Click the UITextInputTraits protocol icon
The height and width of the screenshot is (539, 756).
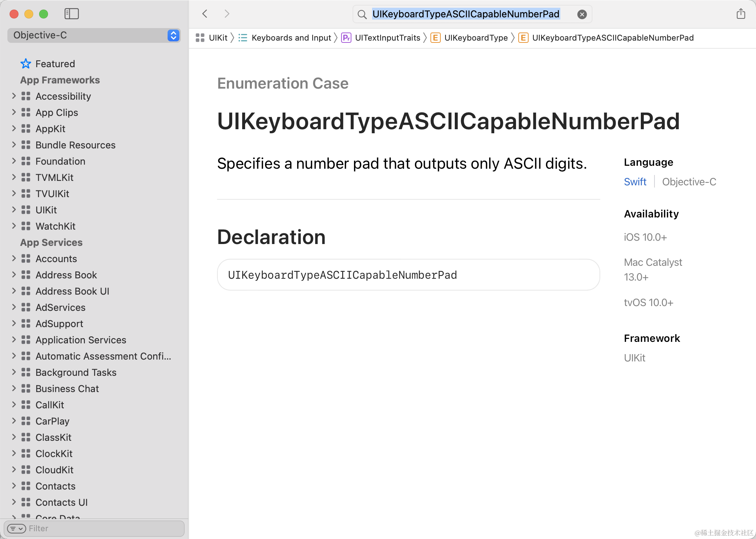click(x=346, y=38)
